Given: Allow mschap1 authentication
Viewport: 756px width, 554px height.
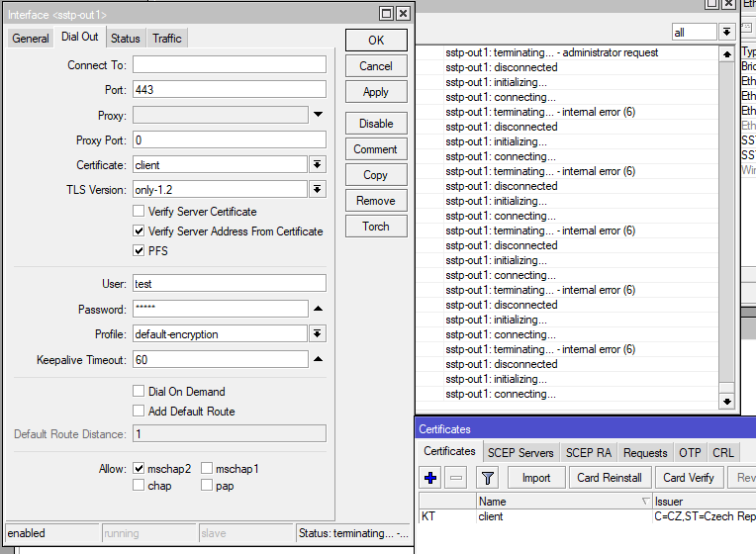Looking at the screenshot, I should [x=207, y=468].
